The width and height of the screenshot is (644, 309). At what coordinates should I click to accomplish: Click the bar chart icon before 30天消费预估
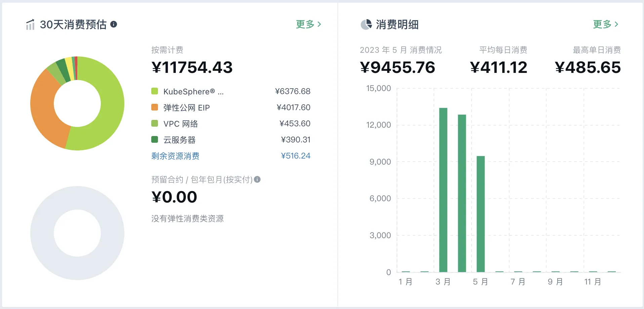[30, 25]
